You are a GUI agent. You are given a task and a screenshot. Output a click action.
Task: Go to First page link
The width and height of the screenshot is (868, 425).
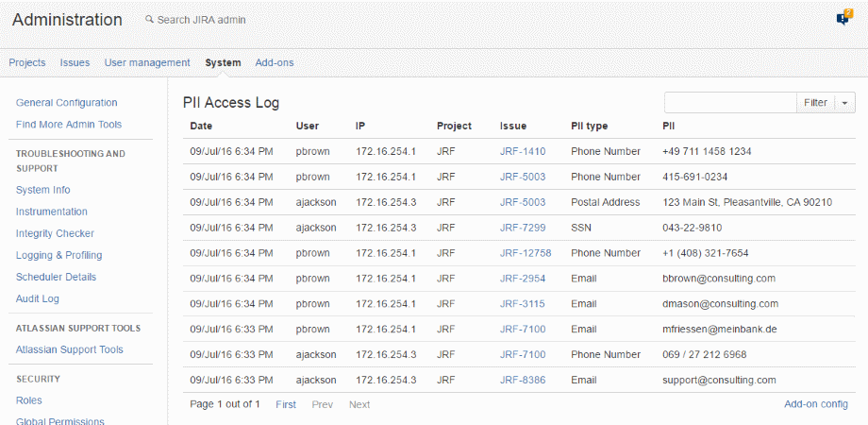(286, 404)
